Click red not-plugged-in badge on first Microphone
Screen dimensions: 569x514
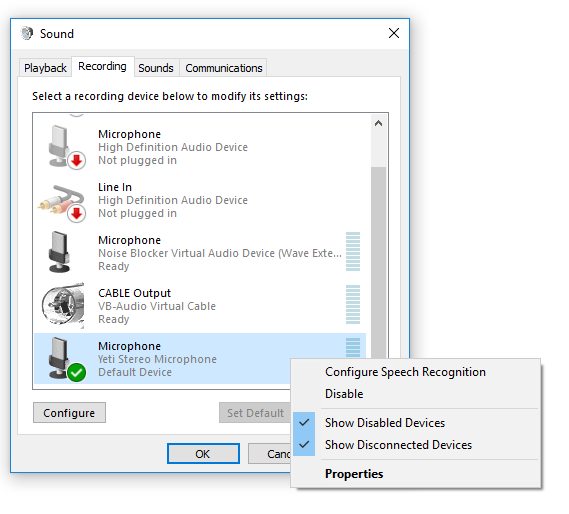click(x=77, y=160)
